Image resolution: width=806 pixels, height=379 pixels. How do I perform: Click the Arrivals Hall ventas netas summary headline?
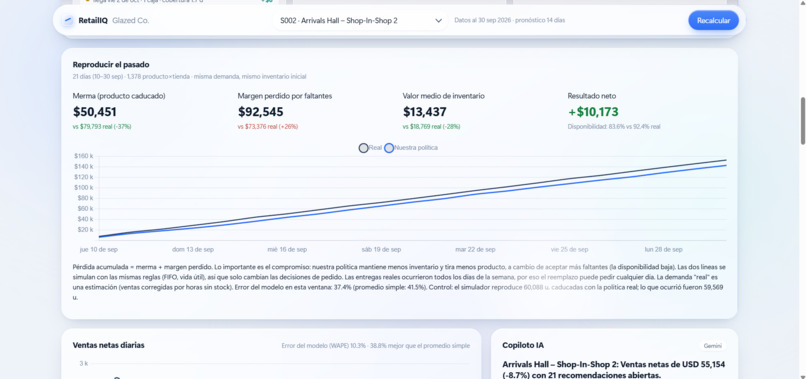pos(614,370)
